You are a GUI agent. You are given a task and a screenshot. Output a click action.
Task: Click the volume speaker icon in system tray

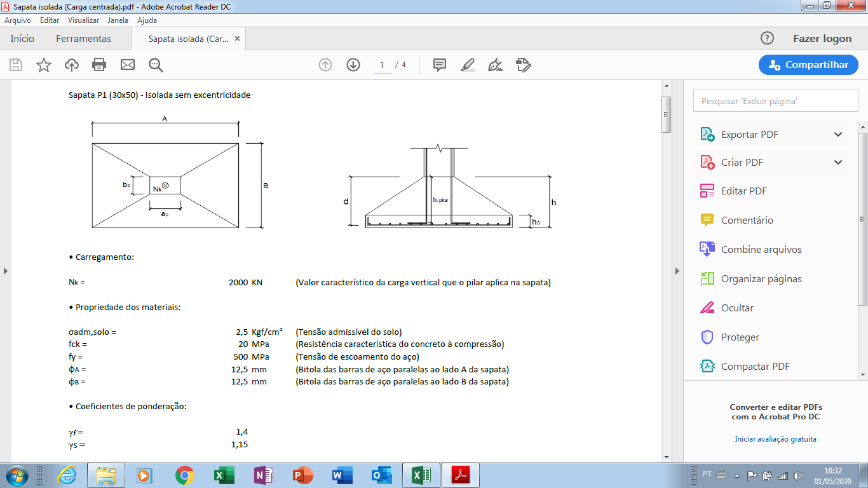798,475
